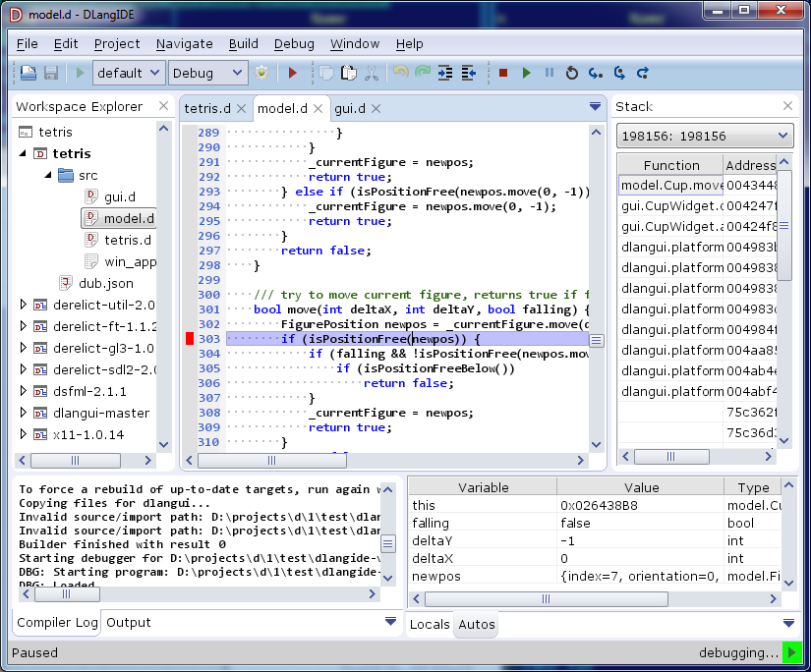Image resolution: width=811 pixels, height=672 pixels.
Task: Click the Open file toolbar icon
Action: point(29,73)
